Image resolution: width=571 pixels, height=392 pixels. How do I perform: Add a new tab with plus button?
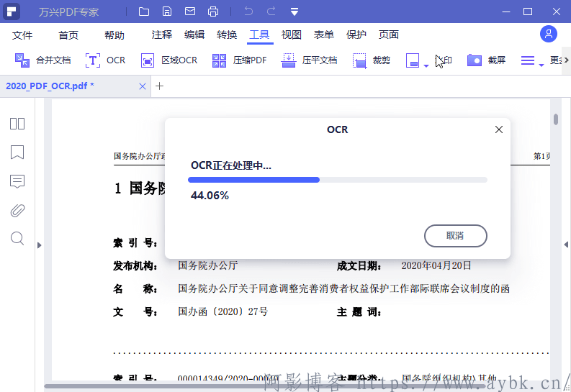click(x=160, y=86)
